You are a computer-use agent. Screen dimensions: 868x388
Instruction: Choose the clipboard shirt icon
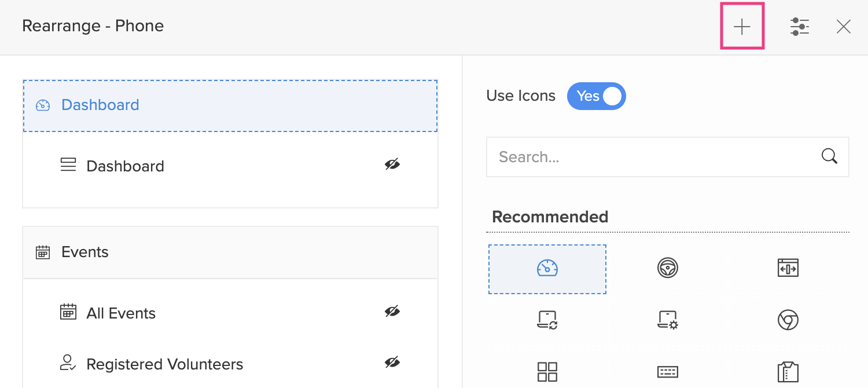(x=788, y=371)
